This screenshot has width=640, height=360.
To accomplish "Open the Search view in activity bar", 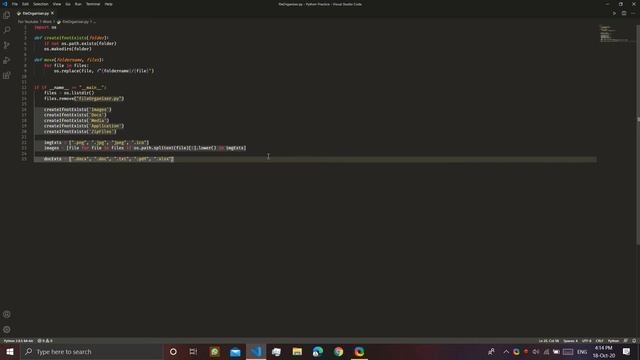I will pos(7,30).
